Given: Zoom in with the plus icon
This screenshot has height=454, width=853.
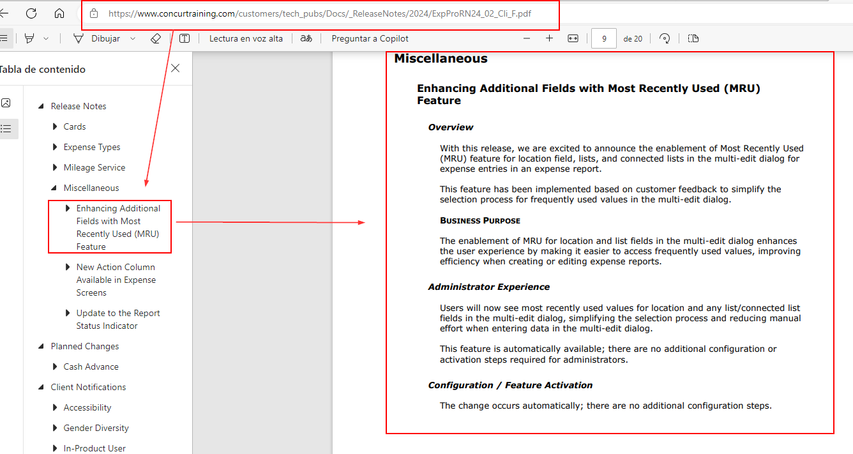Looking at the screenshot, I should coord(549,39).
